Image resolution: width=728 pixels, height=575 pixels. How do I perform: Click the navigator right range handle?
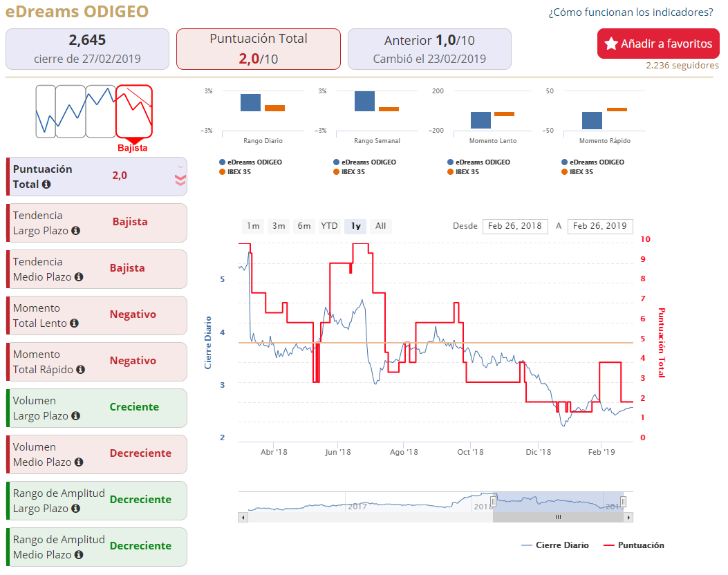623,502
